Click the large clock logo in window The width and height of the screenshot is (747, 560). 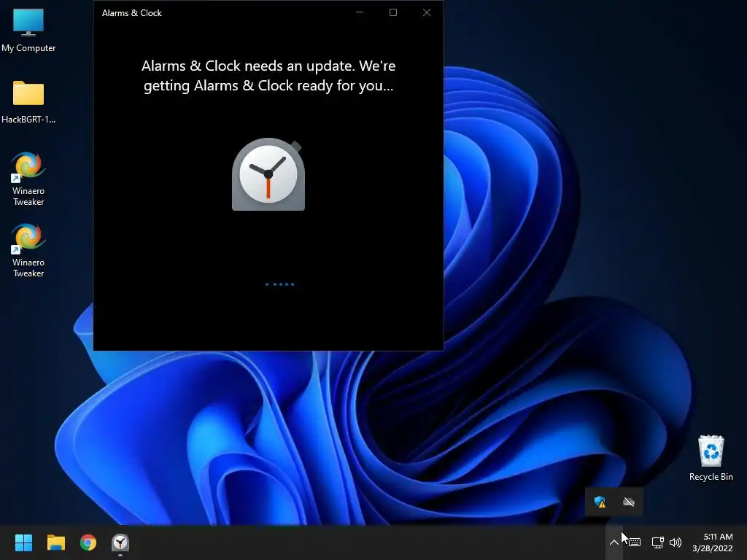[268, 174]
